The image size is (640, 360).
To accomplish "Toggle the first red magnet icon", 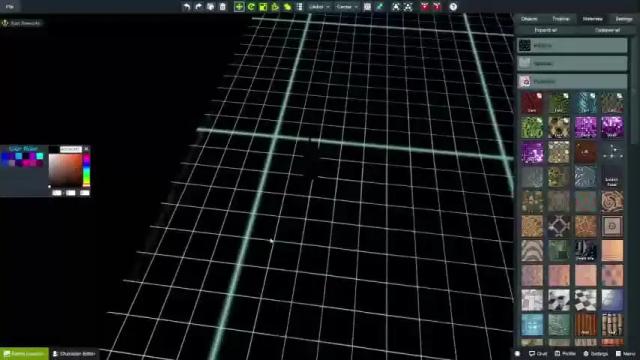I will [425, 7].
